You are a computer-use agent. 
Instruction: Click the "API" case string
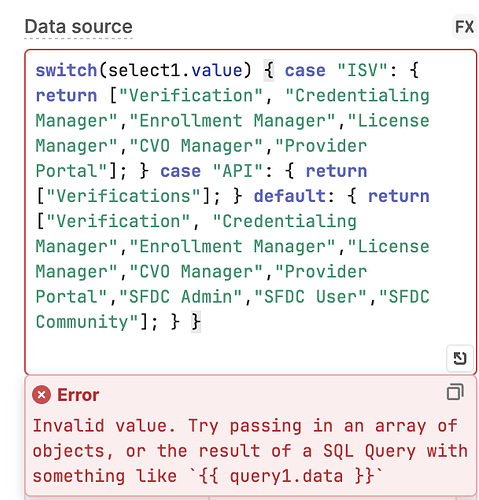pyautogui.click(x=238, y=171)
